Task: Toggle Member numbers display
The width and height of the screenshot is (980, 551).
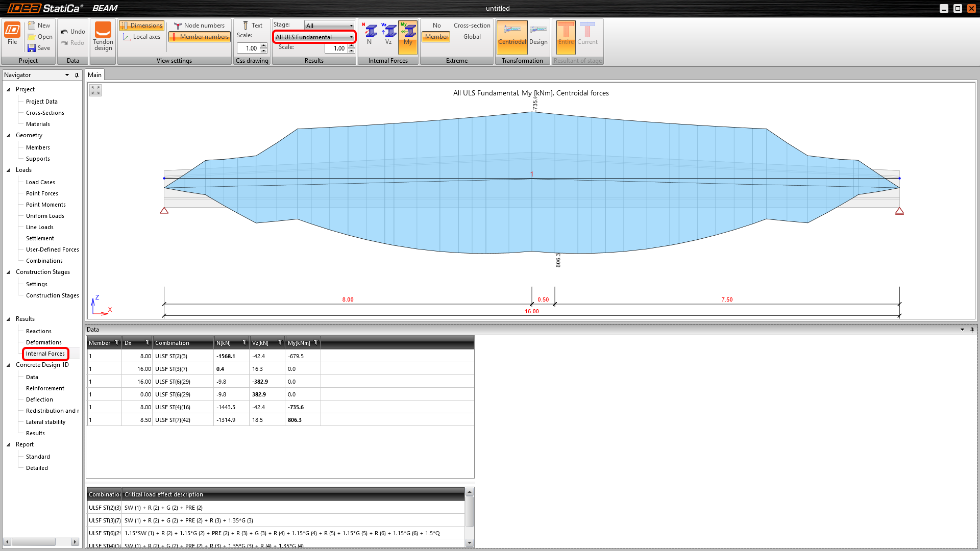Action: (200, 37)
